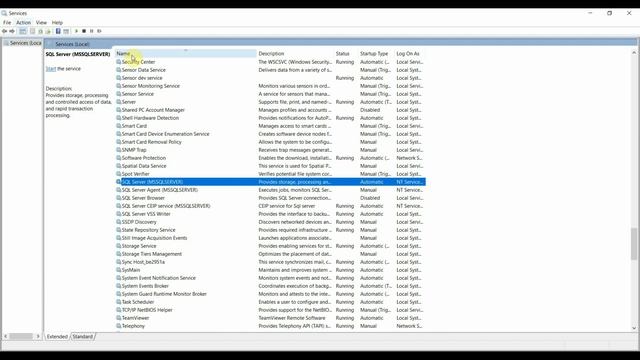640x360 pixels.
Task: Open the blue Help toolbar icon
Action: pos(58,31)
